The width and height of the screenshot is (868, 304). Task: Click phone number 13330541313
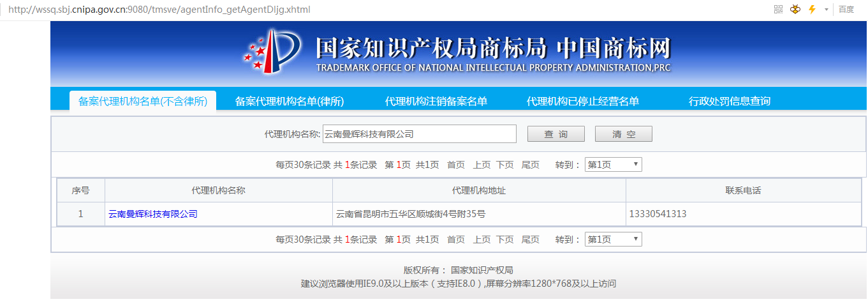(658, 214)
